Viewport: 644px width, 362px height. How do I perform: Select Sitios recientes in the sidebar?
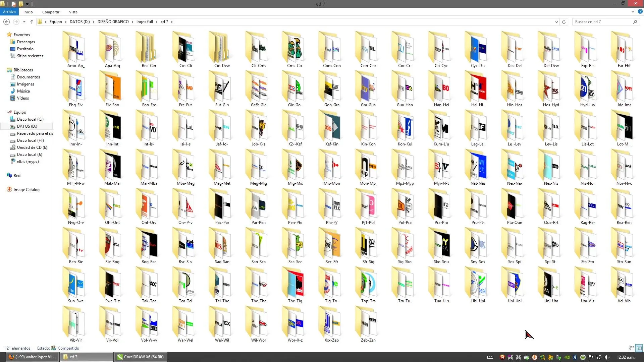pyautogui.click(x=30, y=56)
